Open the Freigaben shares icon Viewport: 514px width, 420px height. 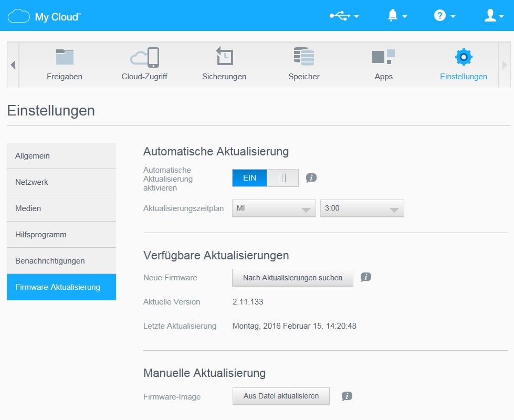65,58
